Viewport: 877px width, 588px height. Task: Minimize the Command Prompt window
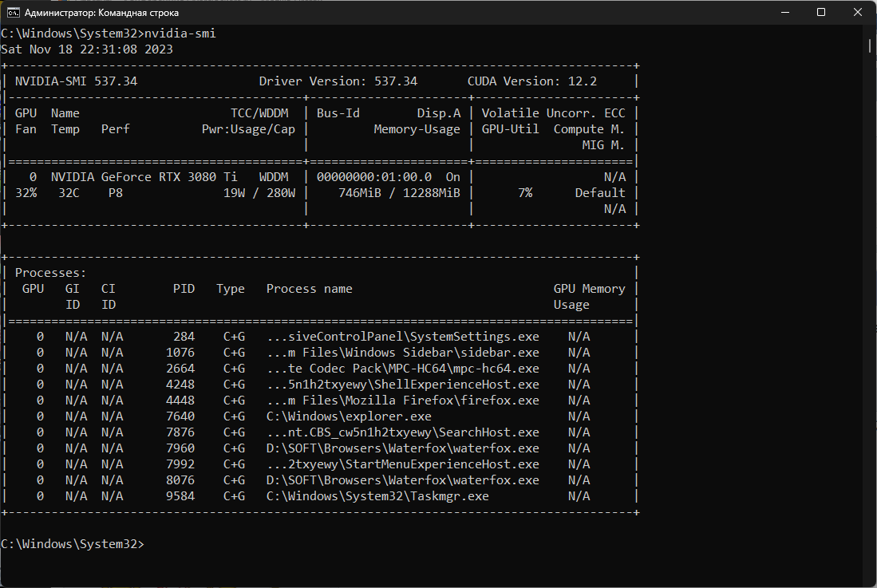(784, 13)
